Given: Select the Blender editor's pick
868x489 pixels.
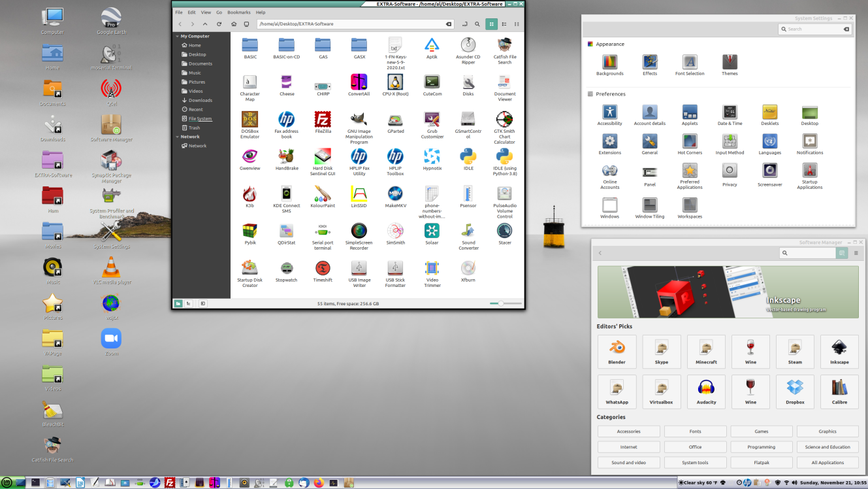Looking at the screenshot, I should click(617, 352).
